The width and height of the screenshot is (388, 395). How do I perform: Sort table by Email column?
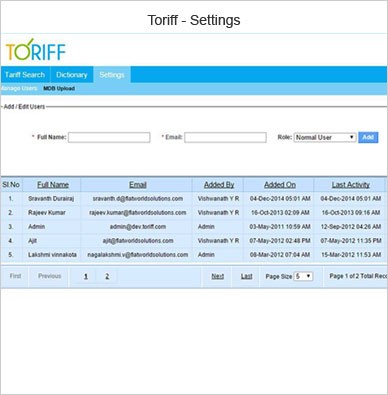coord(138,185)
